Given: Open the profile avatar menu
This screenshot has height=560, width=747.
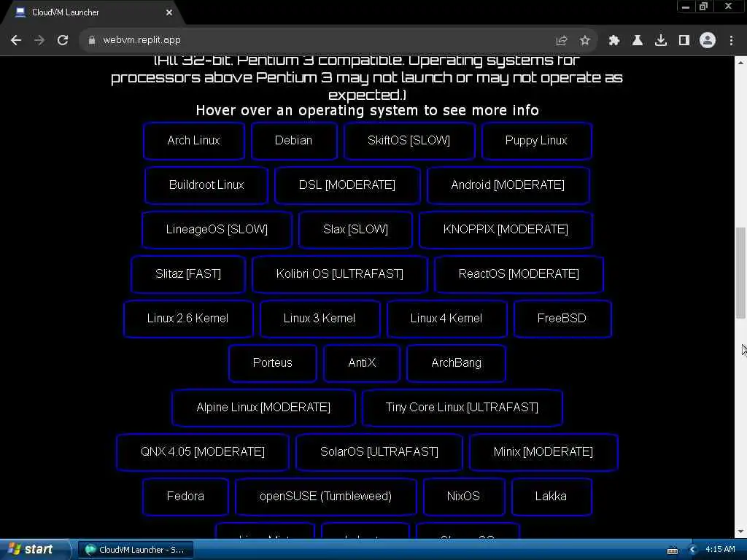Looking at the screenshot, I should (708, 41).
